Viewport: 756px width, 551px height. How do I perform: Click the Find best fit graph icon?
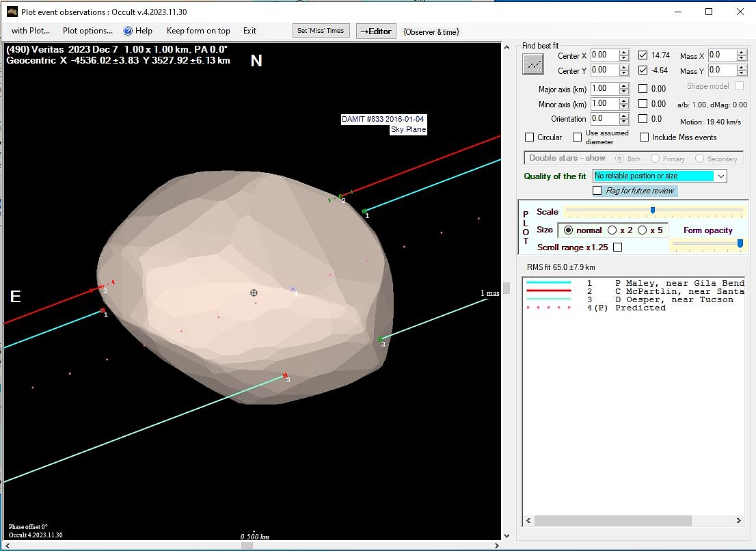pos(532,65)
